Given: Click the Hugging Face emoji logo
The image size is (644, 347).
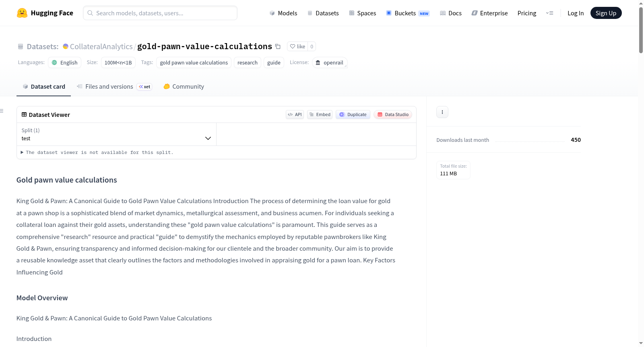Looking at the screenshot, I should point(22,13).
